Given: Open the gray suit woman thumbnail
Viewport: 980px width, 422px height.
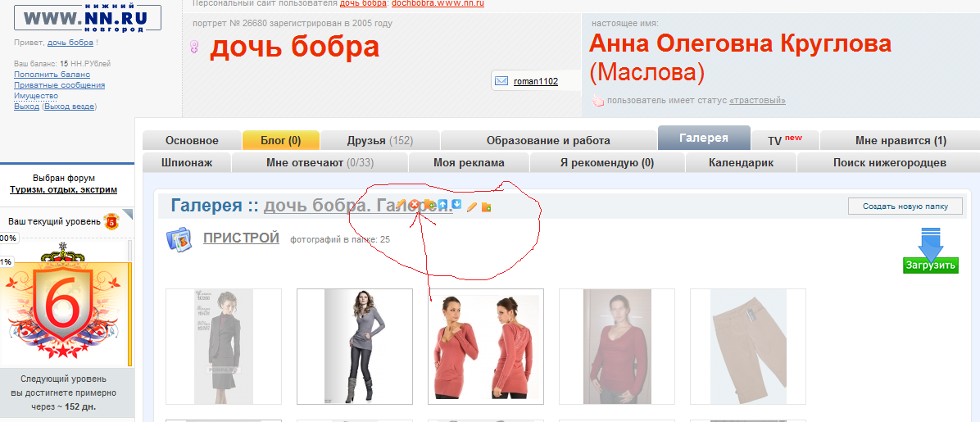Looking at the screenshot, I should pyautogui.click(x=224, y=347).
